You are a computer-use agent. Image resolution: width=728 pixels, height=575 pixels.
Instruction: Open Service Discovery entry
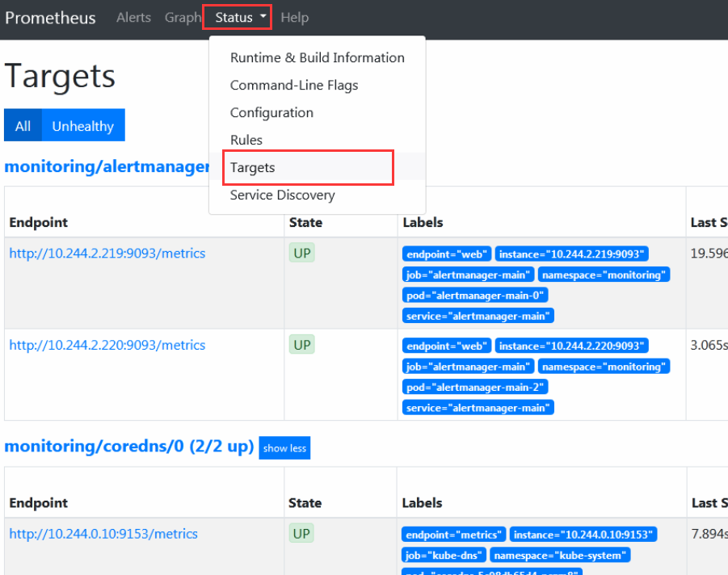[317, 195]
